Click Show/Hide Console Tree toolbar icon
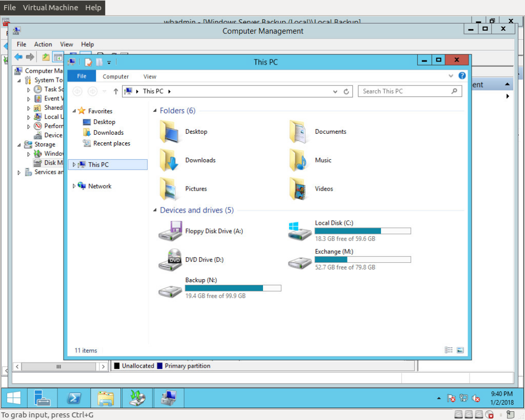The image size is (525, 420). pyautogui.click(x=58, y=57)
